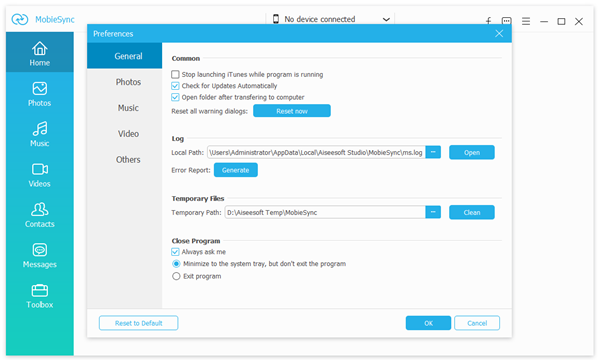Click the Temporary Files section heading
This screenshot has width=600, height=362.
(x=198, y=199)
